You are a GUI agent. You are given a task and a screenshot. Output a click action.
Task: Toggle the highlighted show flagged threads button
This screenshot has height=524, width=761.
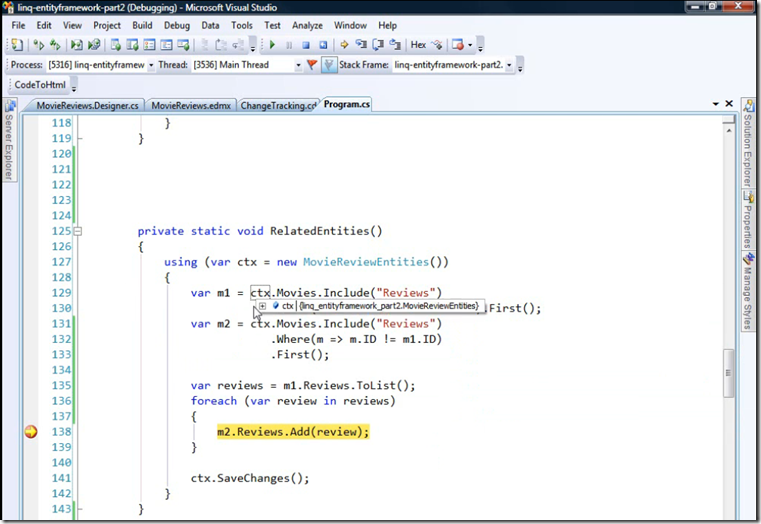329,65
